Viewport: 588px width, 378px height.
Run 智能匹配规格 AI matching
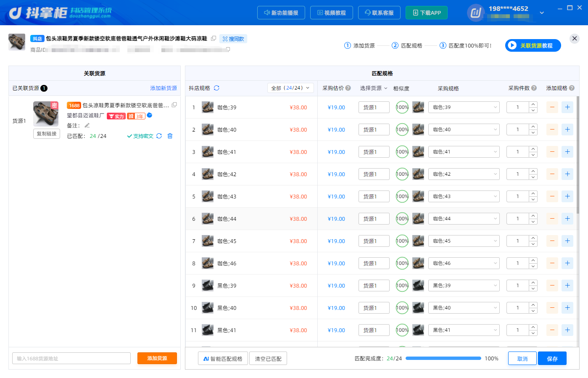(x=223, y=359)
